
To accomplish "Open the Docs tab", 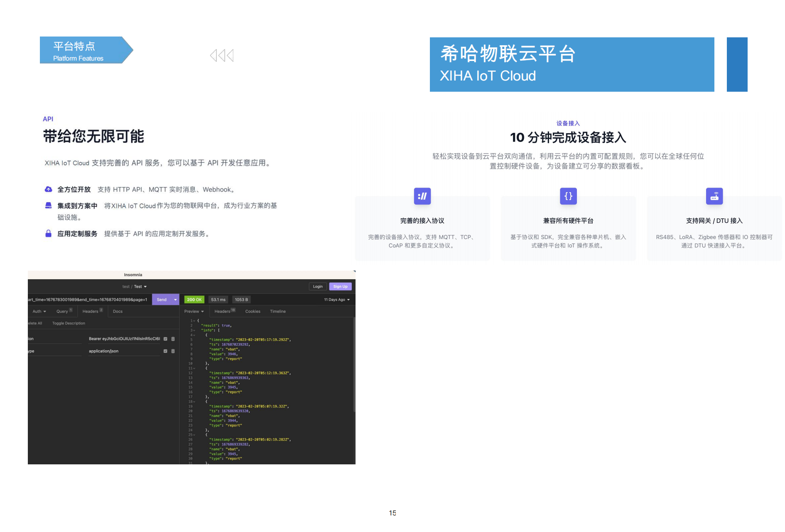I will pos(118,311).
